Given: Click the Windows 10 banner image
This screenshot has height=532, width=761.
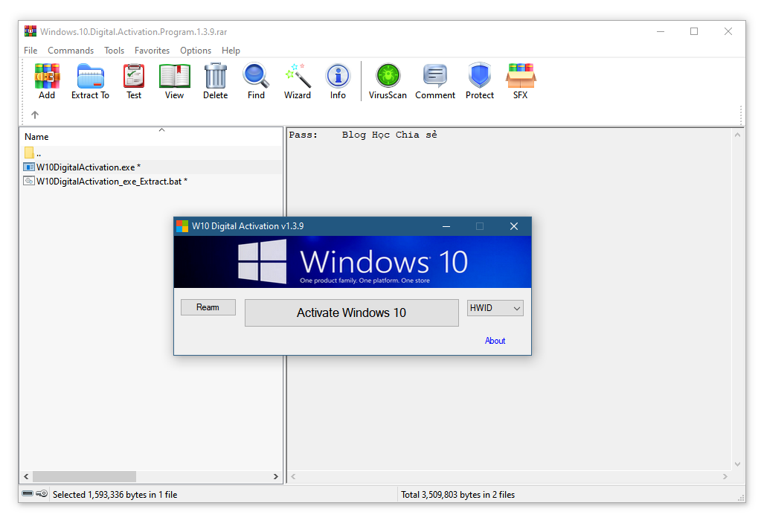Looking at the screenshot, I should (353, 262).
